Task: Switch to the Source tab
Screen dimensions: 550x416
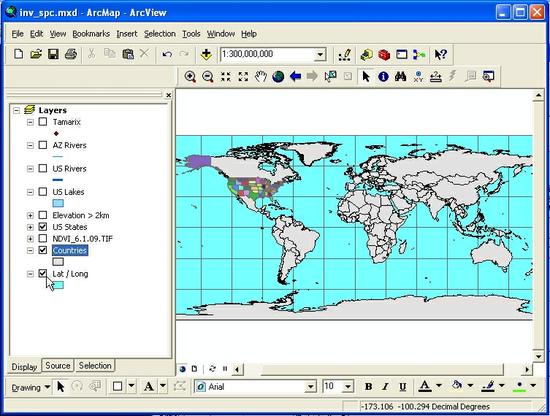Action: tap(58, 365)
